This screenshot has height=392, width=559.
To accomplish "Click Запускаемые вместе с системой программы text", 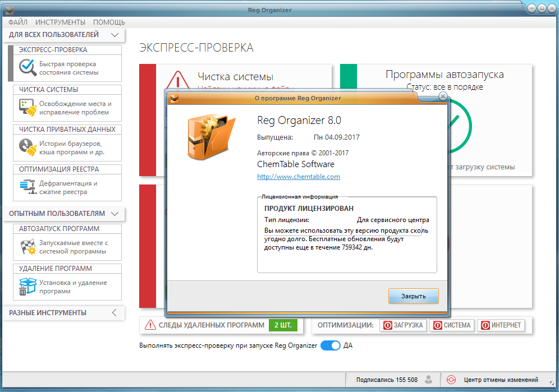I will pos(74,247).
